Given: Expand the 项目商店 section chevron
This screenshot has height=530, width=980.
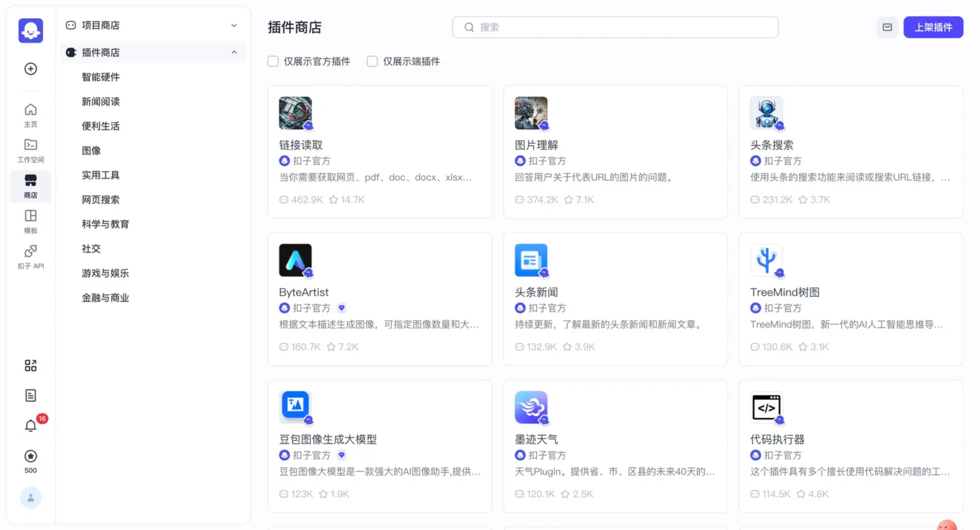Looking at the screenshot, I should click(234, 26).
